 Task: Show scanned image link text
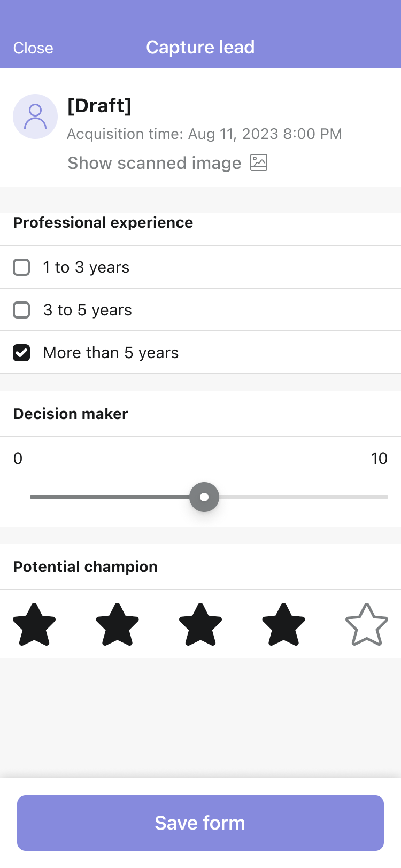(155, 163)
